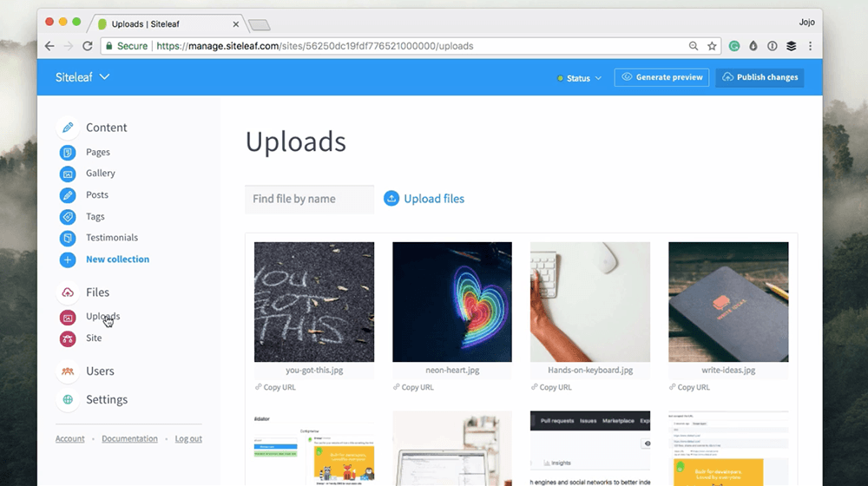Click the Files cloud icon
Screen dimensions: 868x486
(68, 292)
